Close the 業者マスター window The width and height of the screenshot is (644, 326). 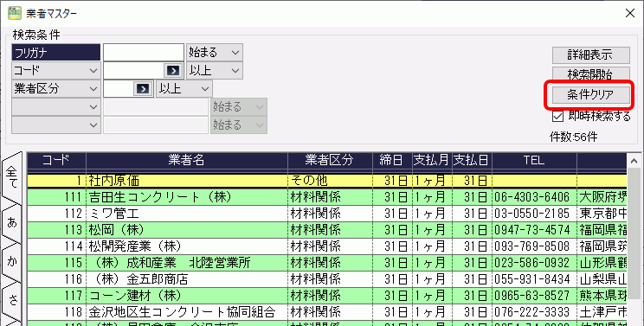630,13
